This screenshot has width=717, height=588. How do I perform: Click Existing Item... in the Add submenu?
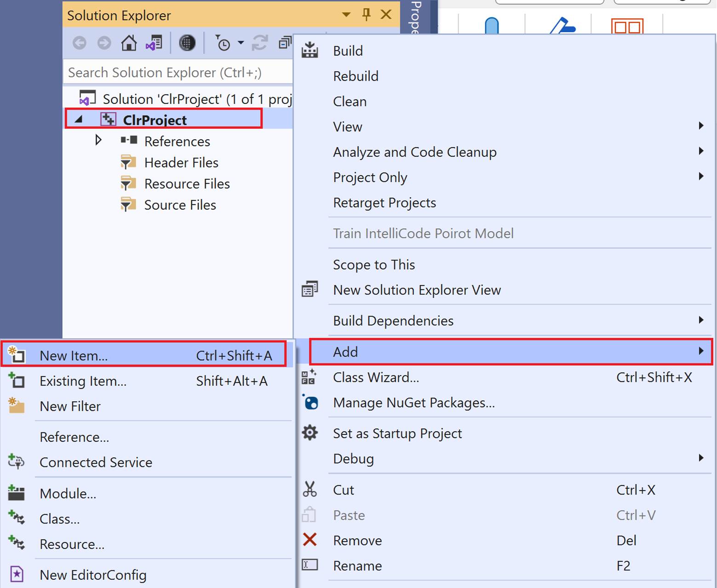click(83, 381)
